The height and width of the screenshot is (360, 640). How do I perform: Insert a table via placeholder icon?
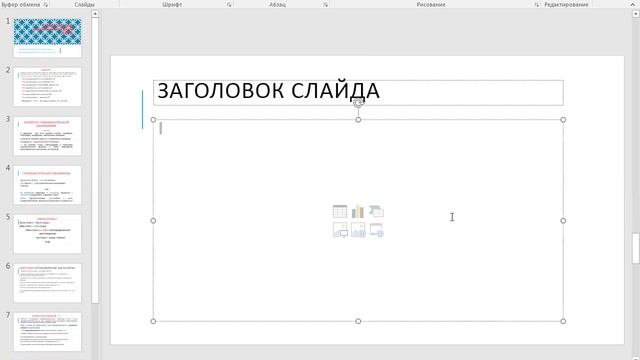[340, 211]
